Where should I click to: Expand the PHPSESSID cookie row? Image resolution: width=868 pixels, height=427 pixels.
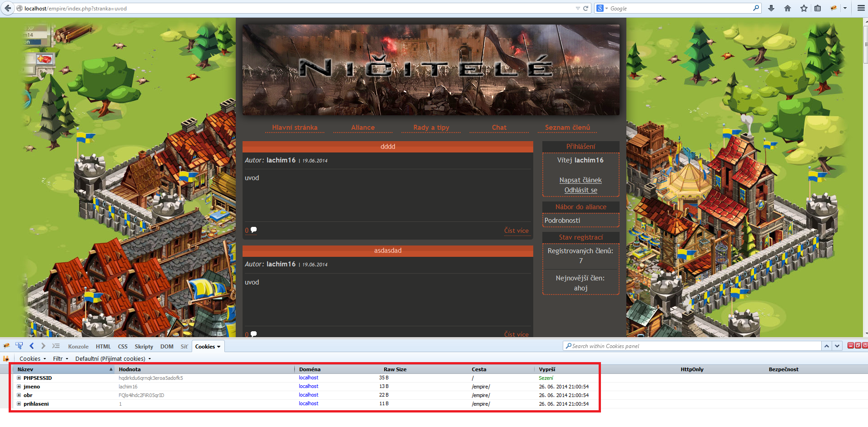19,378
